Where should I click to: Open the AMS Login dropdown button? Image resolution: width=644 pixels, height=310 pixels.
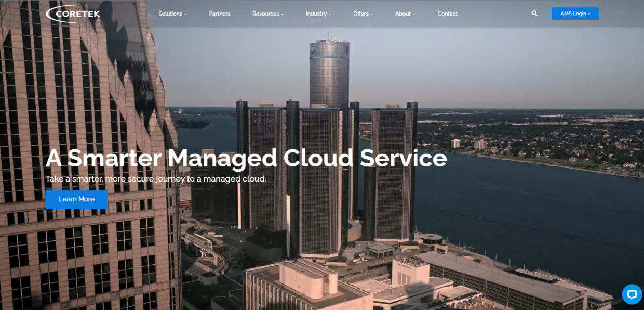pos(575,14)
